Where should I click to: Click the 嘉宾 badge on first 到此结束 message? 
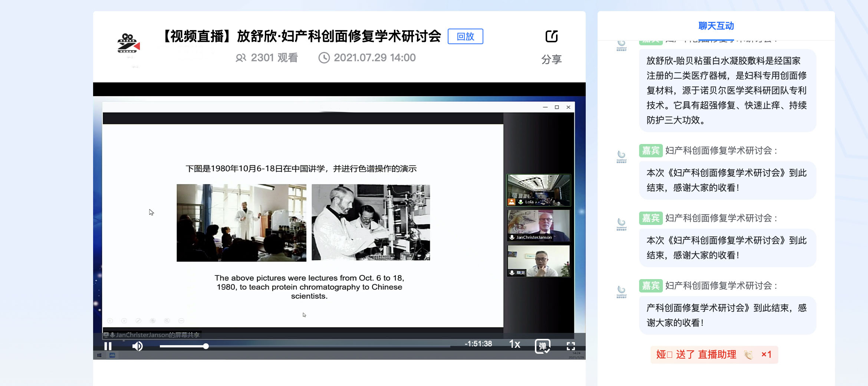tap(651, 151)
